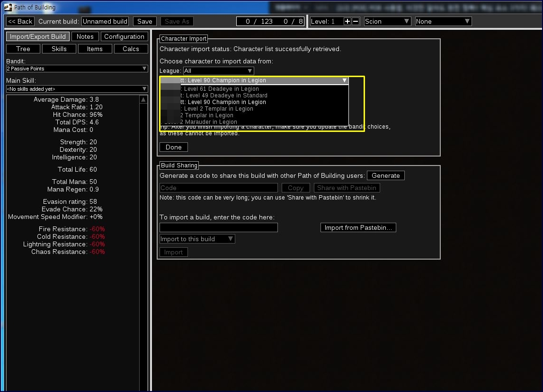Screen dimensions: 543x392
Task: Open the Configuration tab
Action: click(125, 37)
